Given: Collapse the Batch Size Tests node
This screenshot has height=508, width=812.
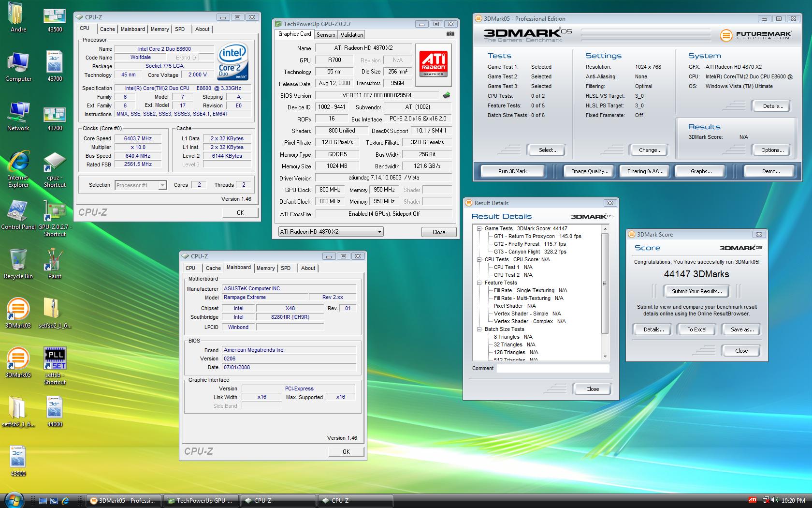Looking at the screenshot, I should click(x=479, y=329).
